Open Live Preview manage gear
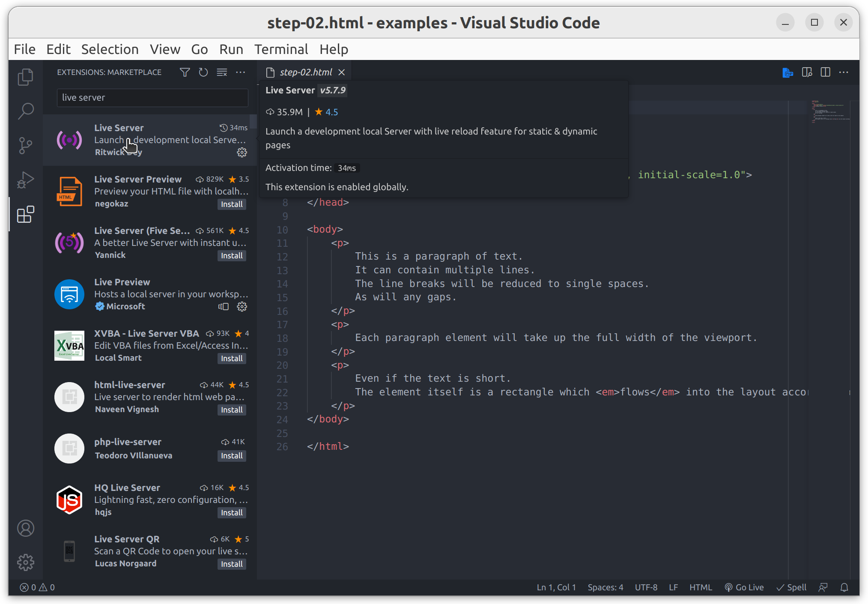 click(242, 307)
